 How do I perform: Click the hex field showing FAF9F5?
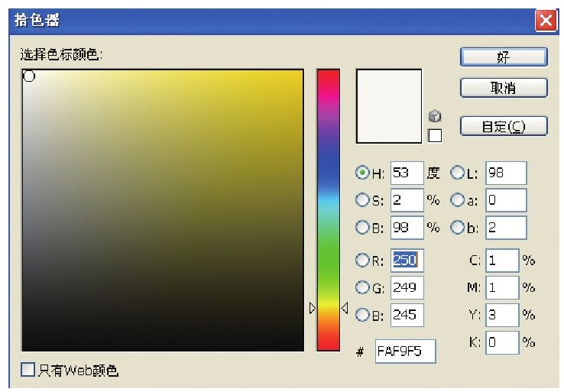[405, 351]
